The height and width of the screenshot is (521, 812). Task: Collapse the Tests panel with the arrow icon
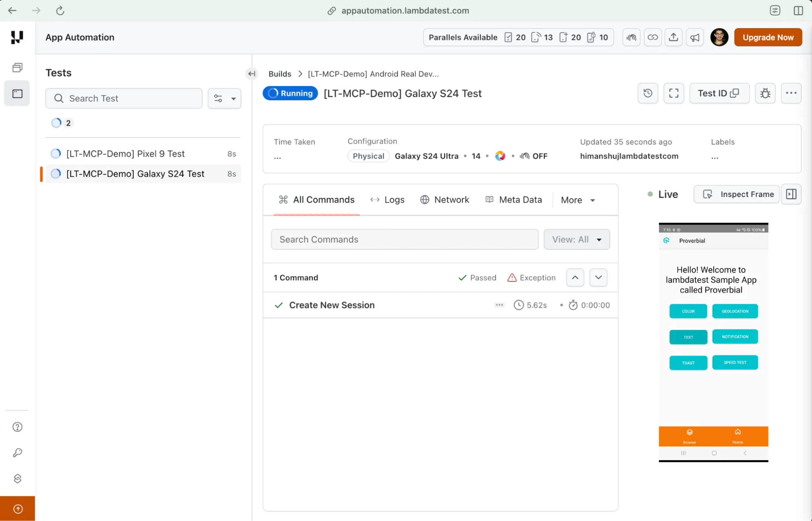tap(252, 74)
